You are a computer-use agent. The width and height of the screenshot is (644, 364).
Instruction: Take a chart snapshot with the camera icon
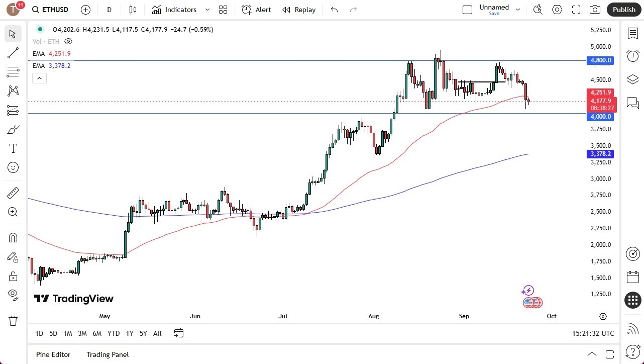pos(595,10)
